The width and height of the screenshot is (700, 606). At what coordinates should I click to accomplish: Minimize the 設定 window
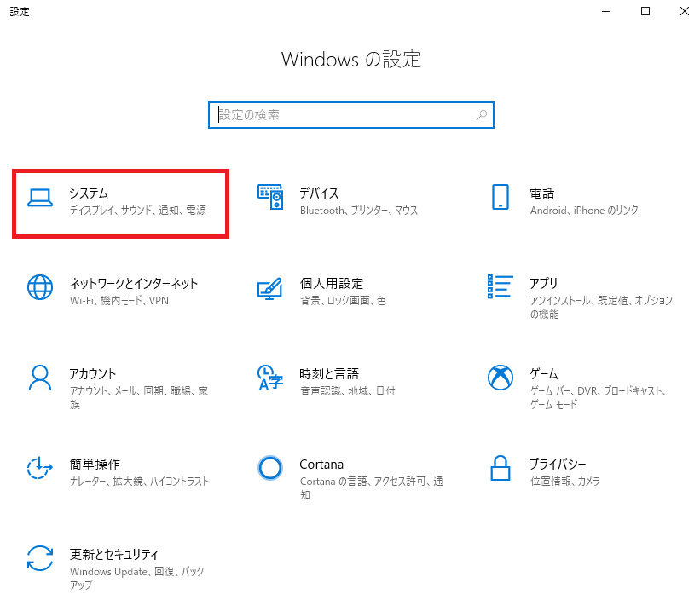click(606, 12)
